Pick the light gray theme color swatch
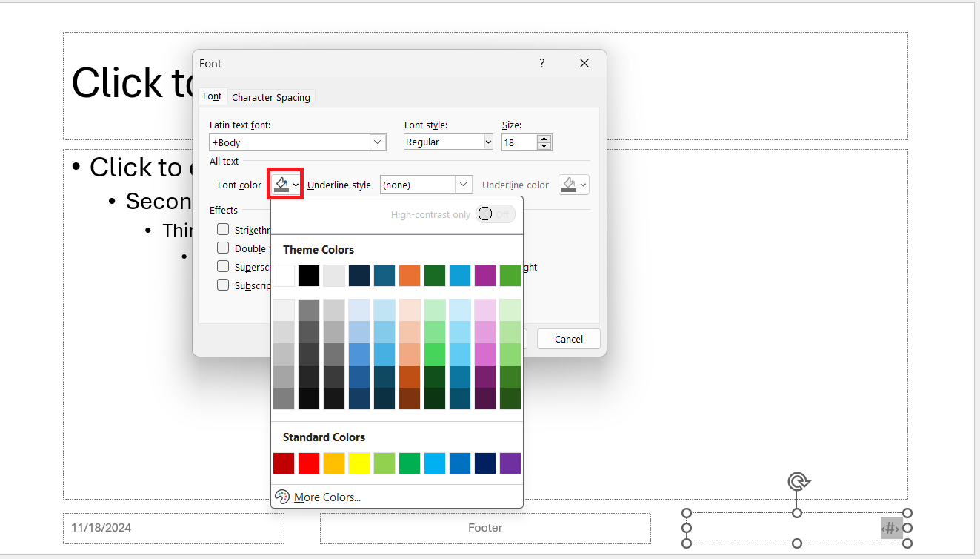This screenshot has height=559, width=980. [x=334, y=276]
